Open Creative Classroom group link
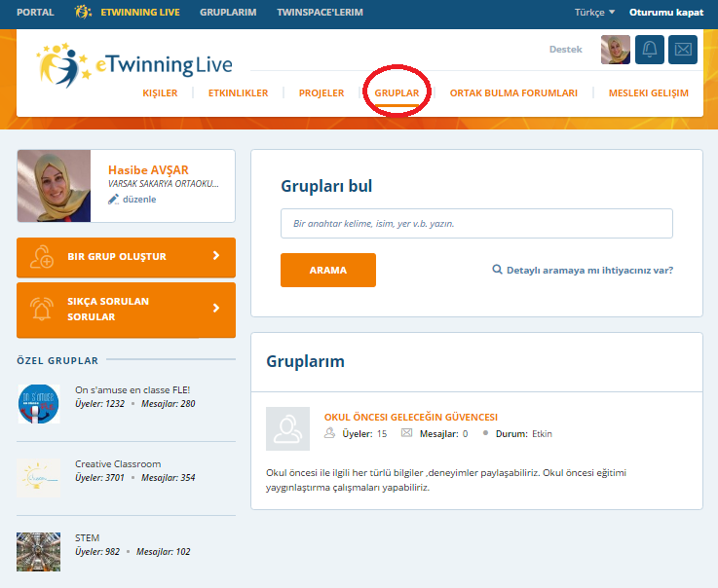This screenshot has height=588, width=718. tap(118, 464)
